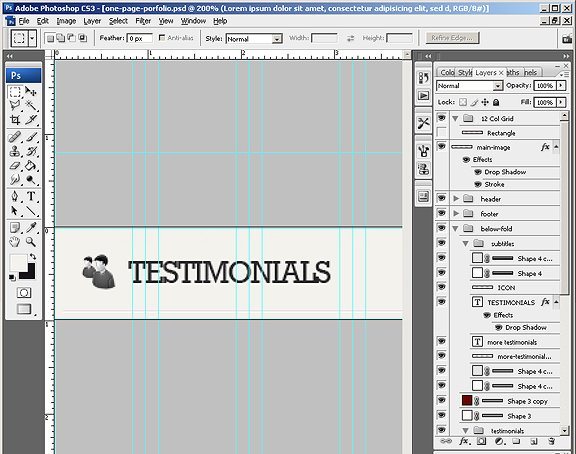Show the Rectangle layer

pos(442,132)
